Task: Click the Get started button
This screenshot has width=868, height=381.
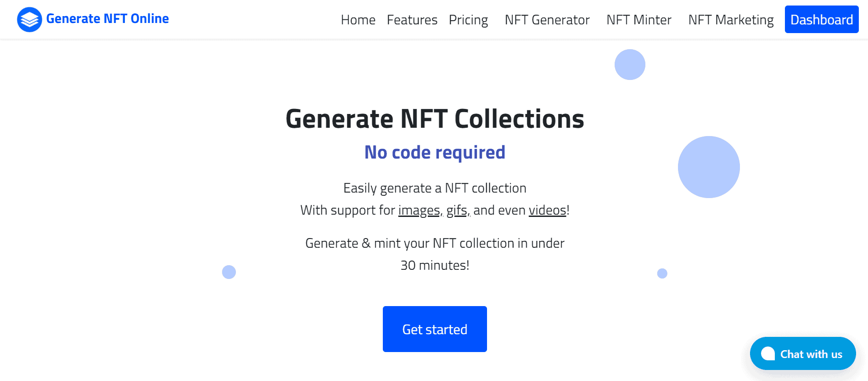Action: (435, 329)
